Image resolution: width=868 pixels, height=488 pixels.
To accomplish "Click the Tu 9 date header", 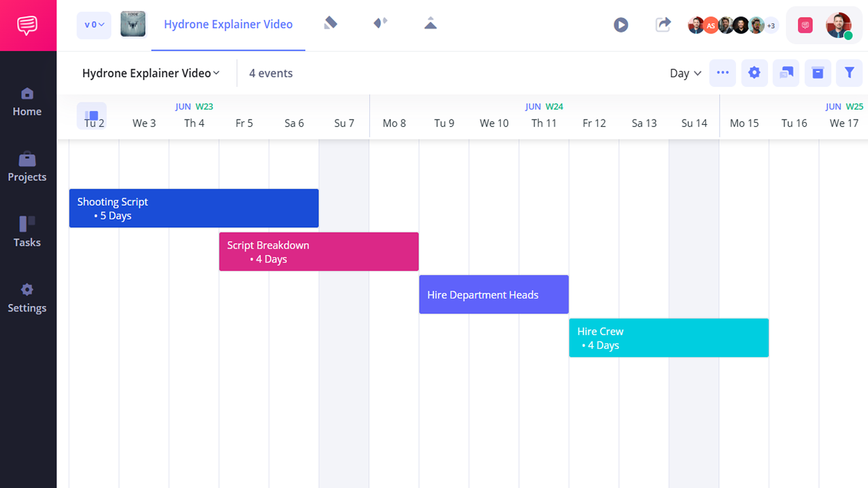I will [444, 123].
